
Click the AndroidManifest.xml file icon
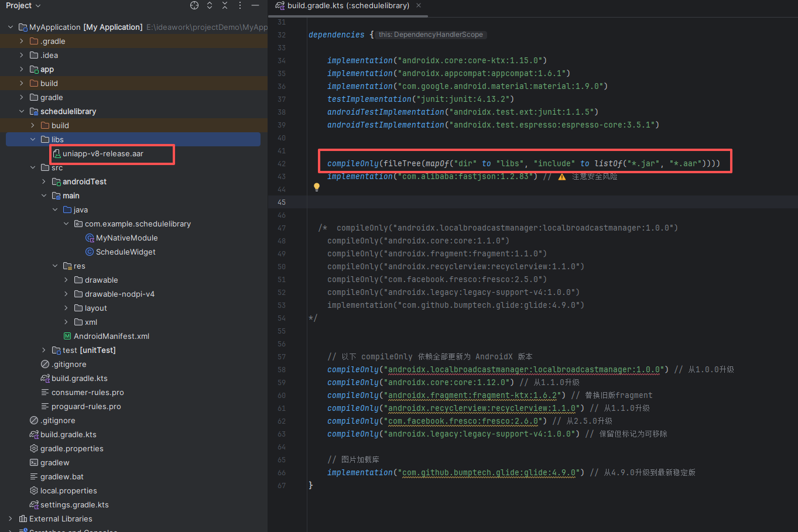pyautogui.click(x=67, y=336)
